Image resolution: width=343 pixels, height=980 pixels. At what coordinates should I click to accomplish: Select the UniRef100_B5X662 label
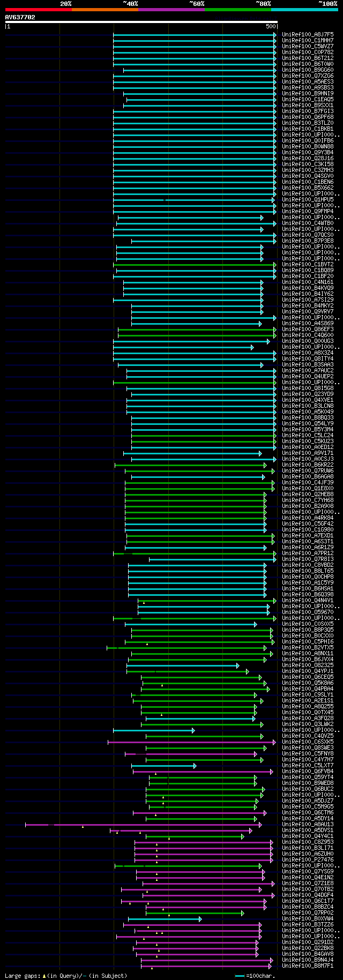pos(308,188)
